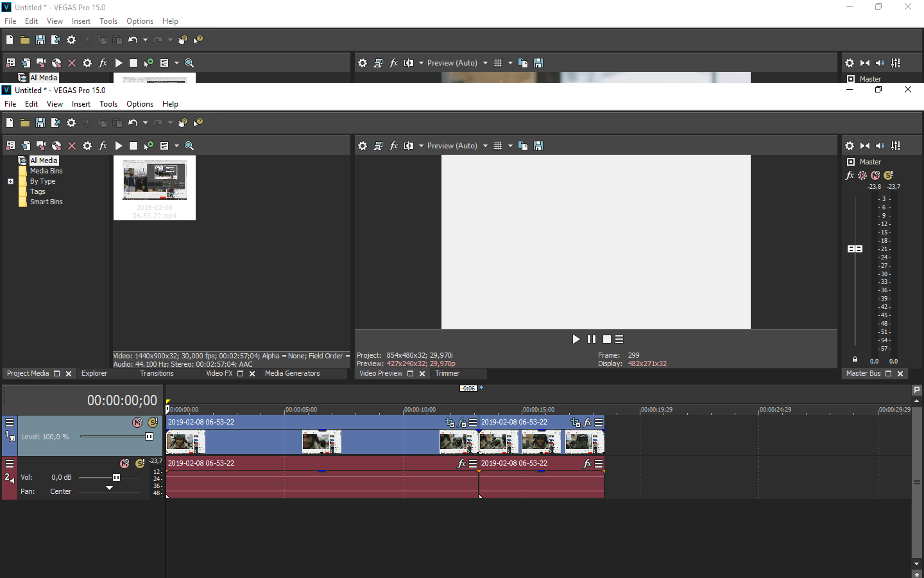
Task: Expand By Type tree node
Action: (10, 182)
